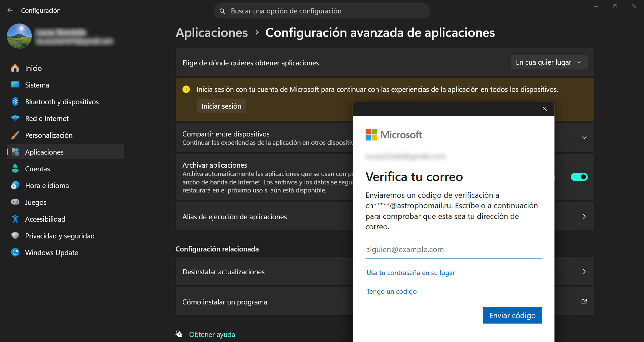Viewport: 644px width, 342px height.
Task: Click the Red e Internet Wi-Fi icon
Action: [x=15, y=118]
